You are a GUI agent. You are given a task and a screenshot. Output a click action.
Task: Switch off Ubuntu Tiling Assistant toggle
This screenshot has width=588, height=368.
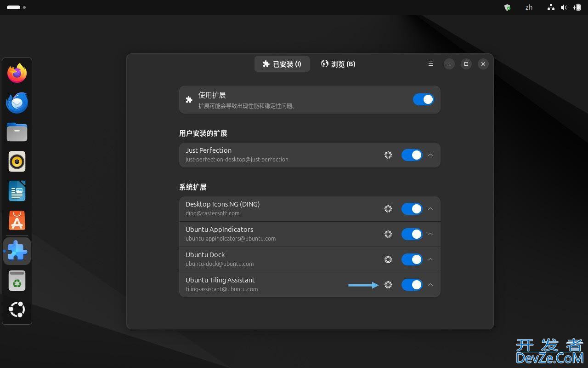tap(412, 285)
